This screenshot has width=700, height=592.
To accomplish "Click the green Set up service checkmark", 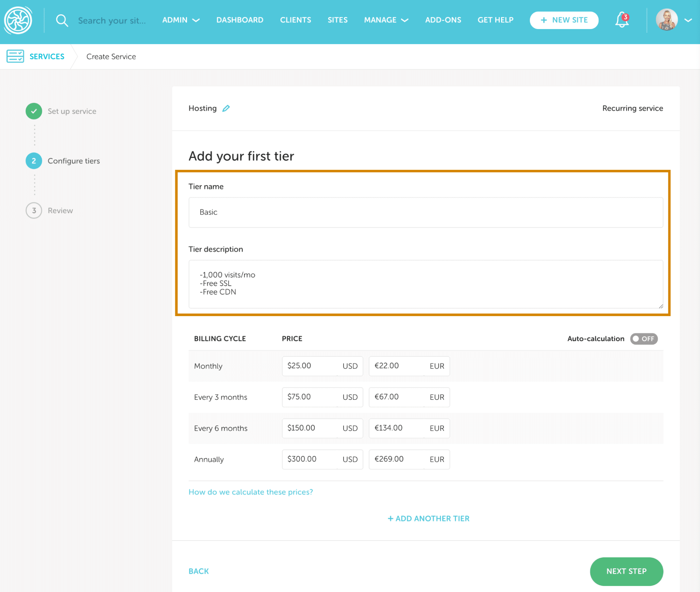I will click(34, 111).
